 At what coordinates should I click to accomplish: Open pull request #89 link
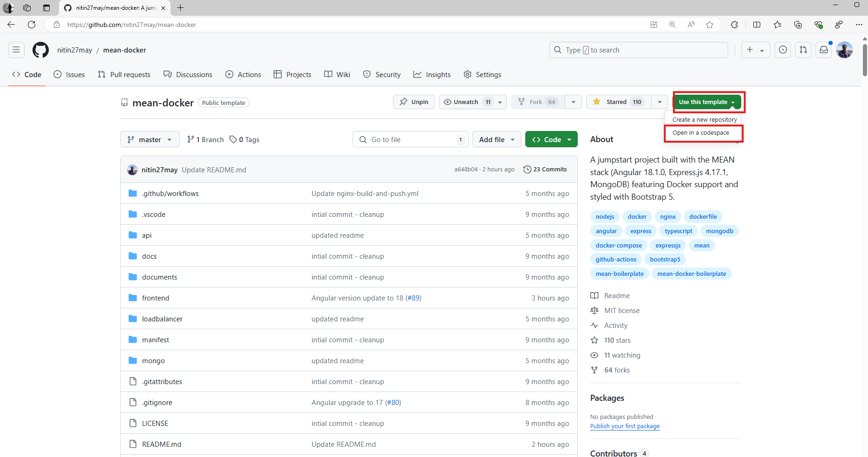click(413, 298)
